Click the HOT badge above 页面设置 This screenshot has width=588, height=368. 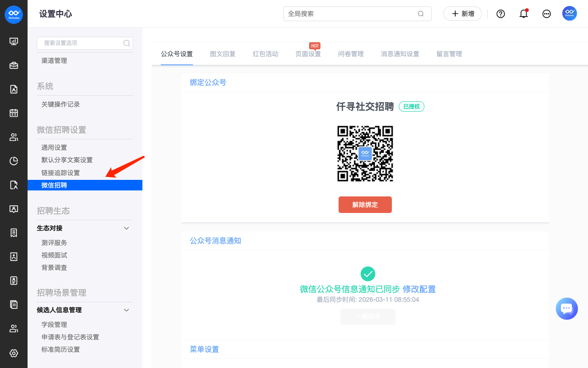pos(315,46)
